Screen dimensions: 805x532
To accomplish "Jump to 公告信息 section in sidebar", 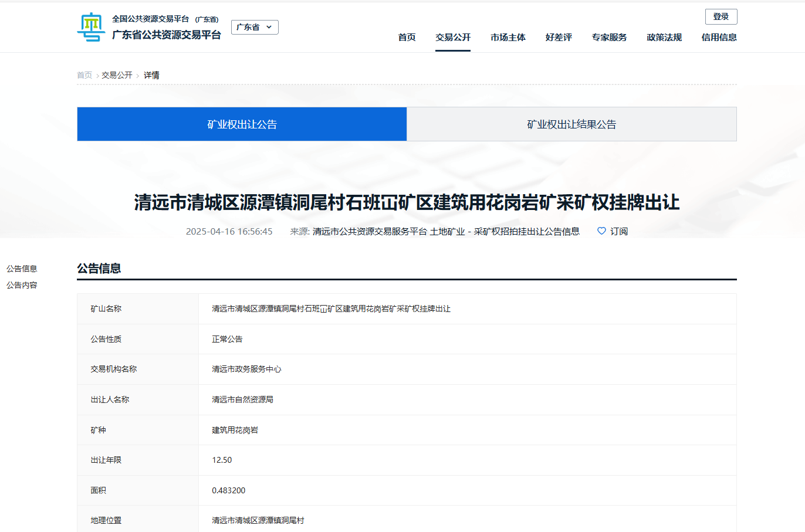I will 22,269.
